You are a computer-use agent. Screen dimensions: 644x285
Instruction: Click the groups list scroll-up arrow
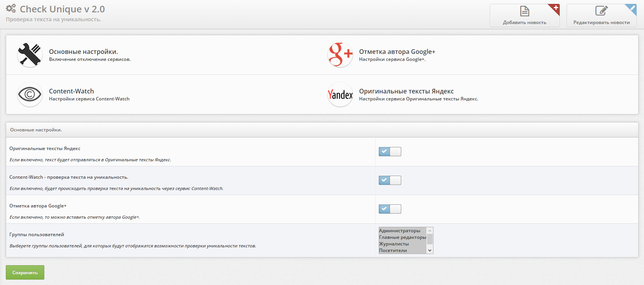click(x=430, y=231)
